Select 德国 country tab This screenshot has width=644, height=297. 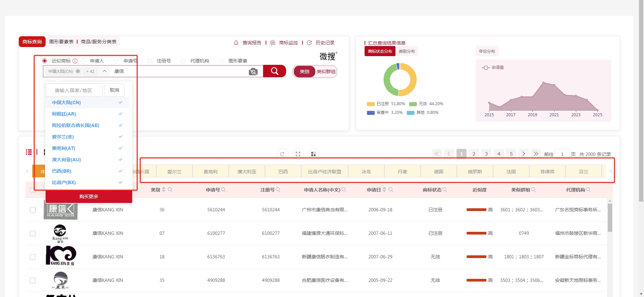(x=439, y=171)
